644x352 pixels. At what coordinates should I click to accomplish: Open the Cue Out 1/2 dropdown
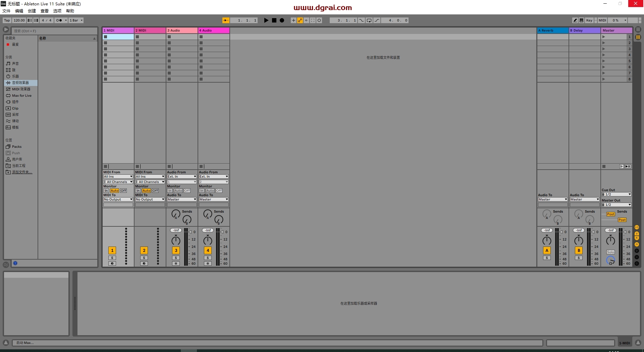(616, 194)
